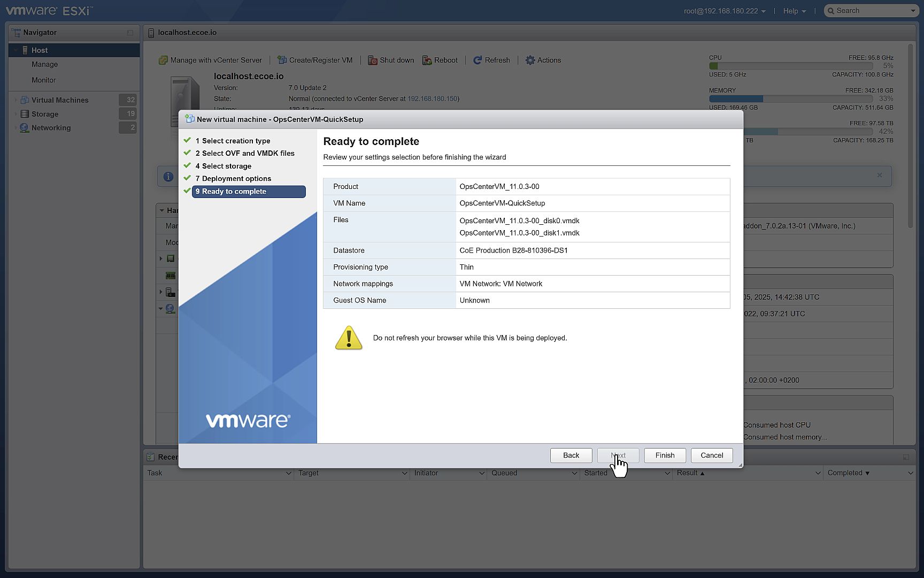
Task: Click the CPU usage bar
Action: point(791,66)
